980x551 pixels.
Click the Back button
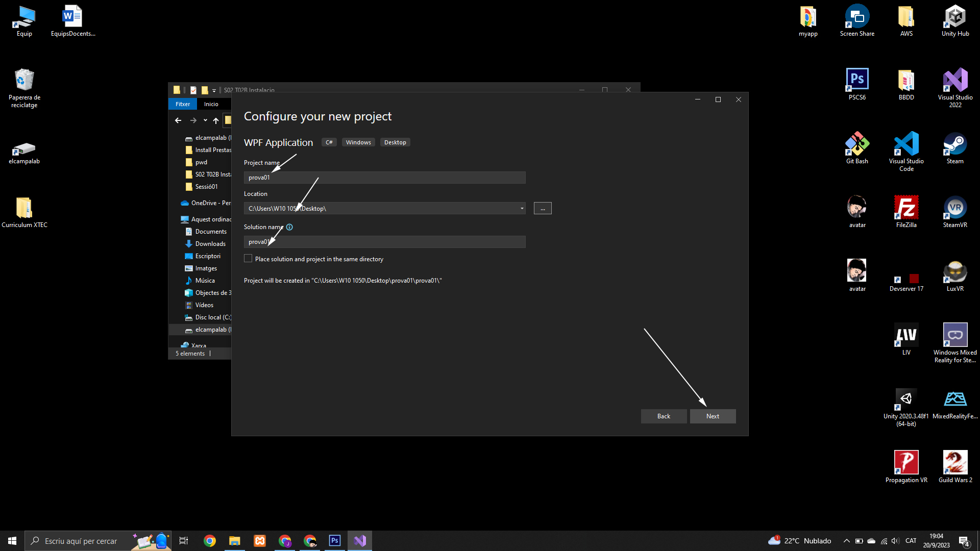(664, 416)
